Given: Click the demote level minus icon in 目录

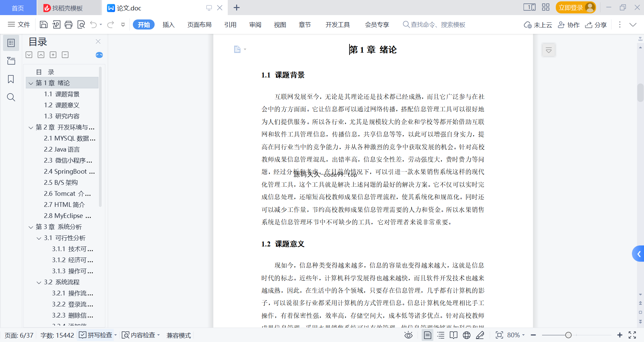Looking at the screenshot, I should click(65, 55).
